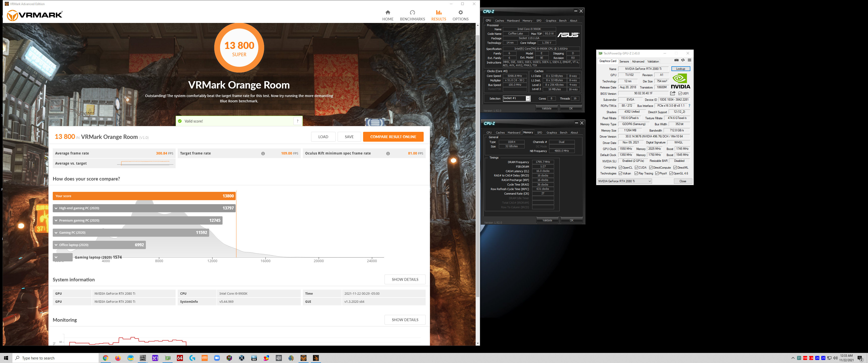Click Validate in the lower CPU-Z Memory window
This screenshot has width=868, height=363.
click(x=547, y=221)
